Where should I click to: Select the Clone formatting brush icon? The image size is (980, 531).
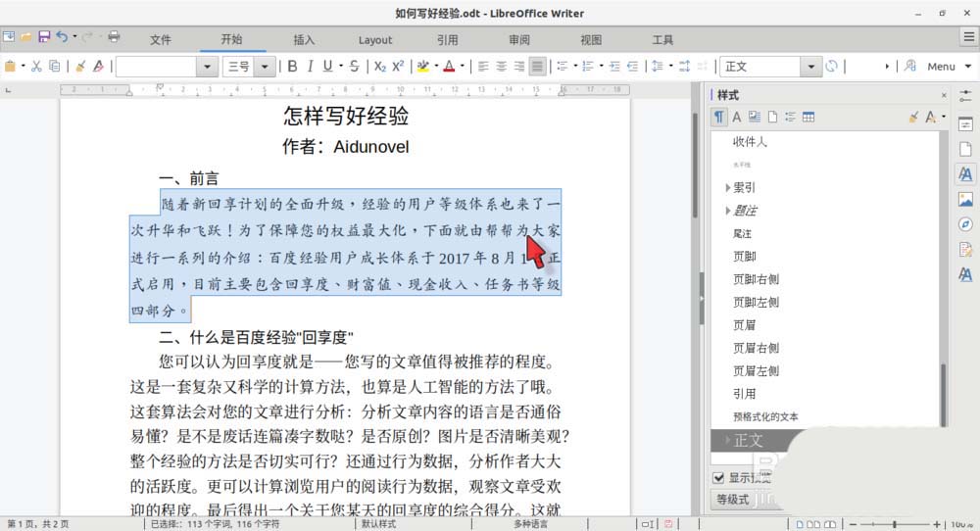pos(80,67)
